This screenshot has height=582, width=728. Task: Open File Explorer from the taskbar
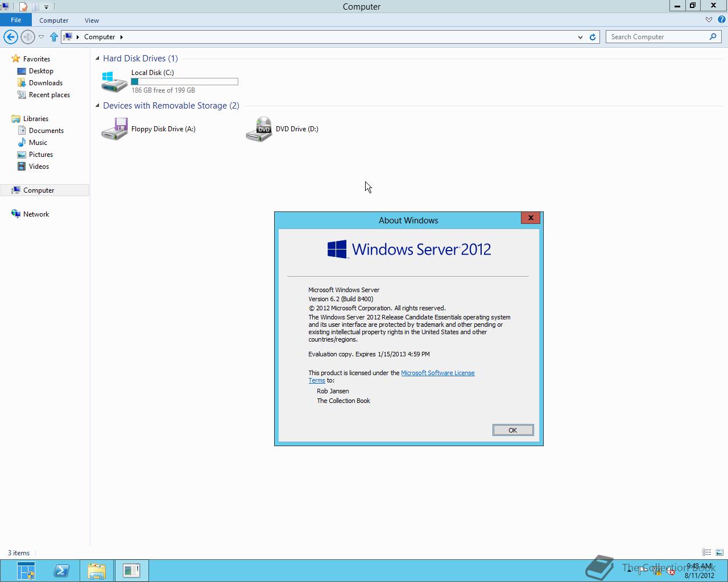[97, 571]
